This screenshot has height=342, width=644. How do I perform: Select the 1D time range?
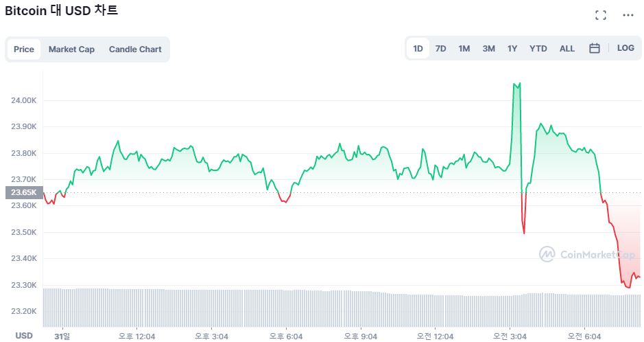pyautogui.click(x=418, y=49)
